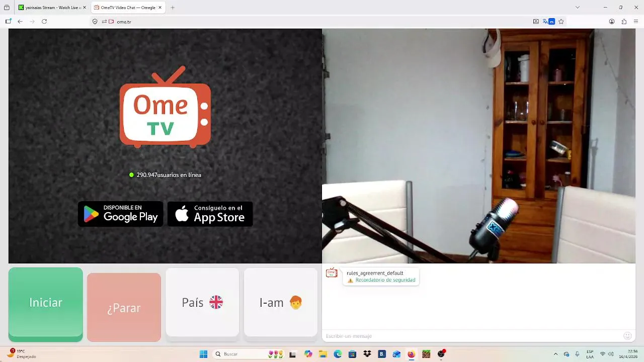644x362 pixels.
Task: Go back to previous page
Action: pyautogui.click(x=20, y=22)
